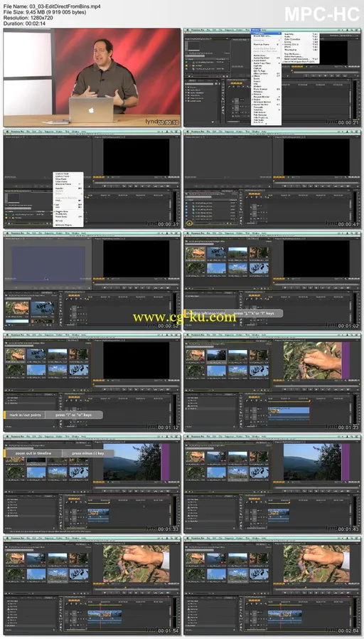The width and height of the screenshot is (364, 639).
Task: Click the press "j" "k" or "l" keys callout
Action: click(254, 314)
